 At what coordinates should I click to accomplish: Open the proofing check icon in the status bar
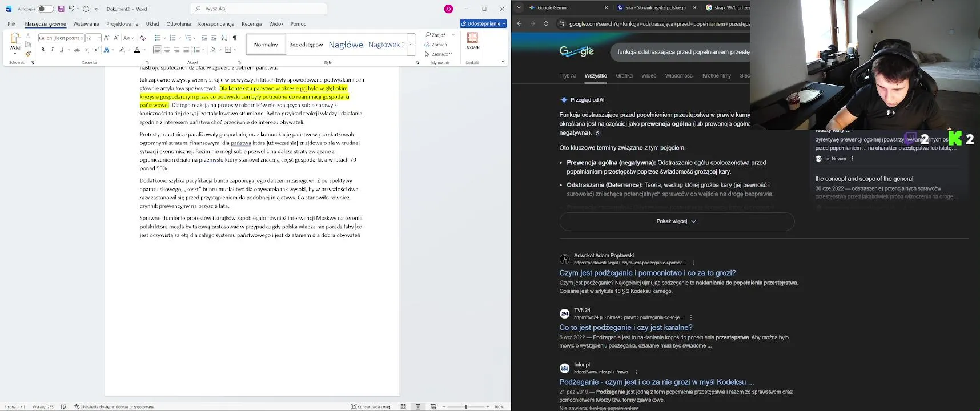(63, 407)
